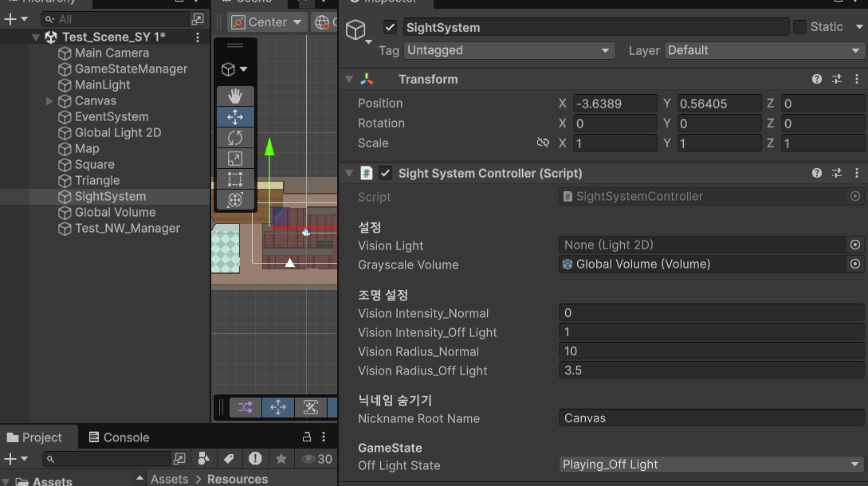Select the Rotate tool
The width and height of the screenshot is (868, 486).
235,138
